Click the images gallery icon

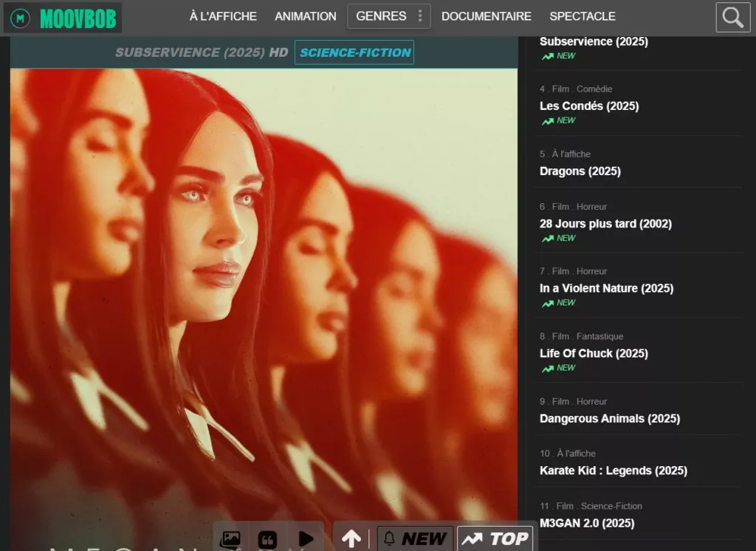tap(230, 538)
